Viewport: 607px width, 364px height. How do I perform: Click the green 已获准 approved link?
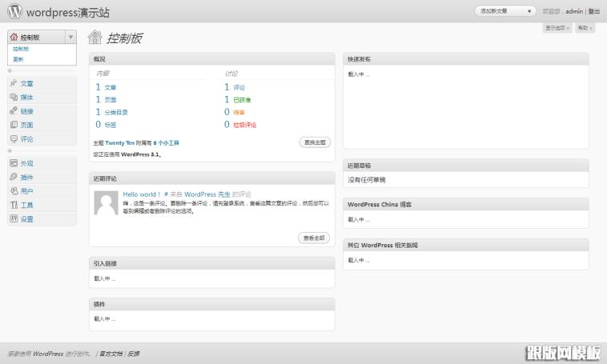click(x=242, y=100)
